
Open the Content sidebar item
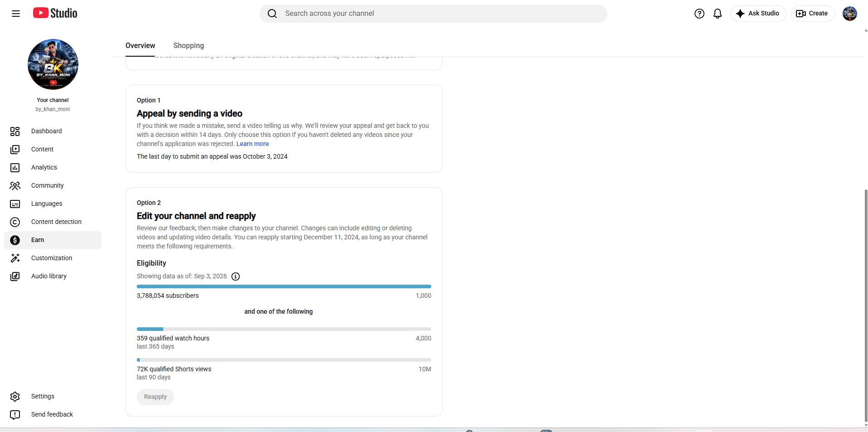[53, 150]
